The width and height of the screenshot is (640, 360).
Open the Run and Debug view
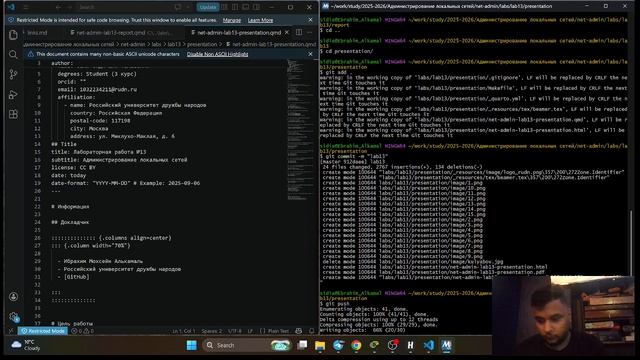click(13, 94)
